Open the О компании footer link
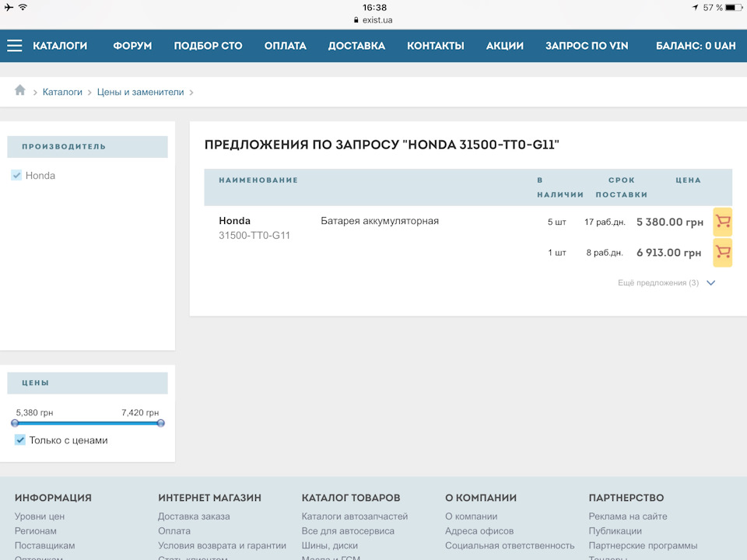Image resolution: width=747 pixels, height=560 pixels. click(472, 516)
